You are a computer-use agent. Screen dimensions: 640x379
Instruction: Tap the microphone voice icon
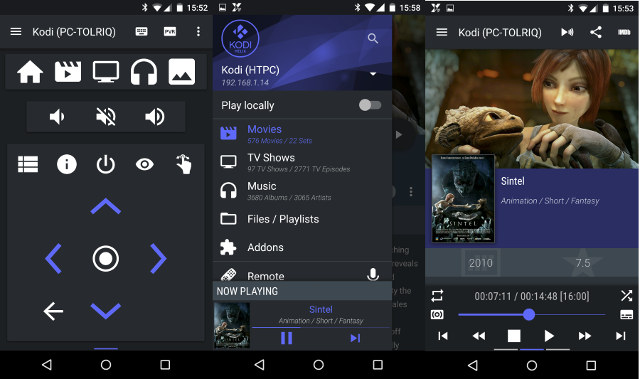[x=372, y=275]
